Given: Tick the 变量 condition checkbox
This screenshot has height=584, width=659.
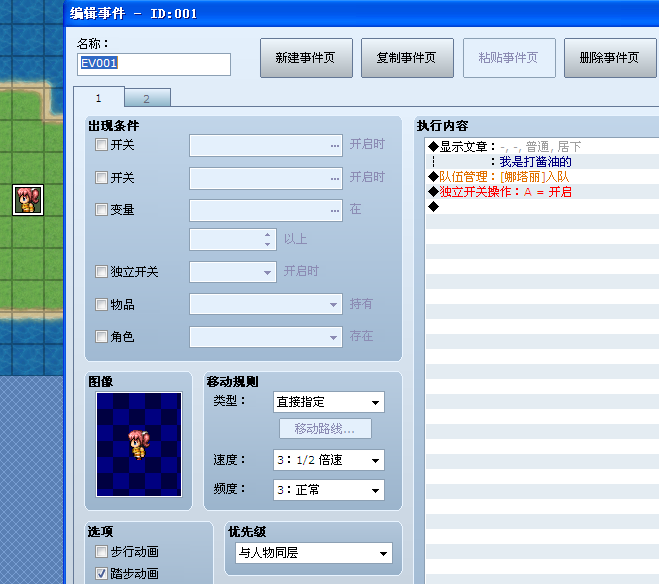Looking at the screenshot, I should click(101, 209).
